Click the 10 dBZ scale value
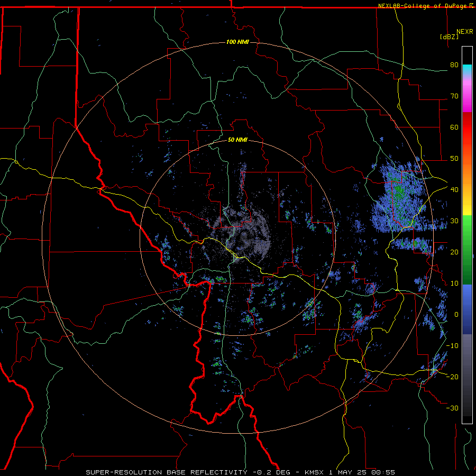The image size is (476, 476). (454, 283)
